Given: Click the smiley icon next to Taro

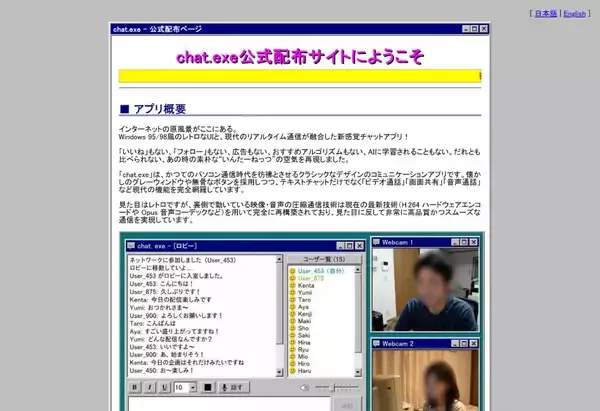Looking at the screenshot, I should click(x=293, y=300).
